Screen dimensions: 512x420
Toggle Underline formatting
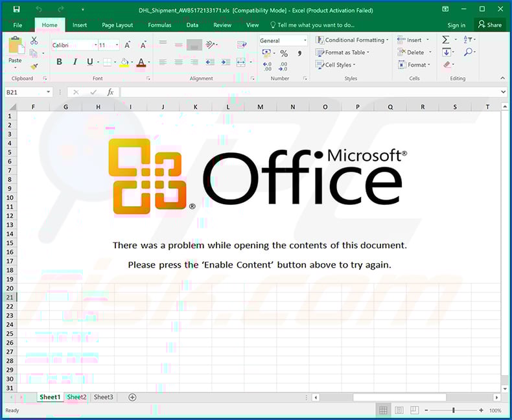pos(90,62)
